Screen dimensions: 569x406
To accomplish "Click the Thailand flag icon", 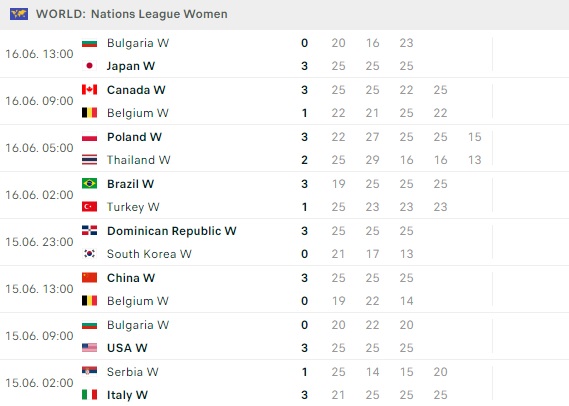I will pos(89,160).
